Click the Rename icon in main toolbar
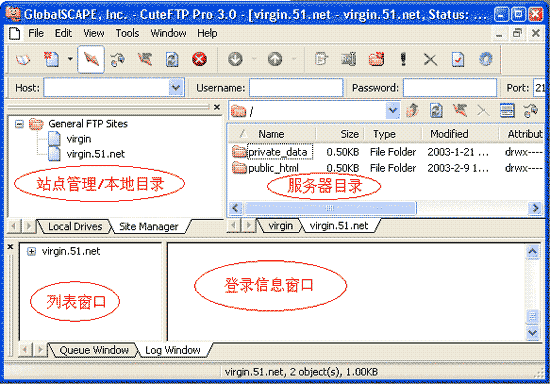The height and width of the screenshot is (384, 550). [348, 59]
